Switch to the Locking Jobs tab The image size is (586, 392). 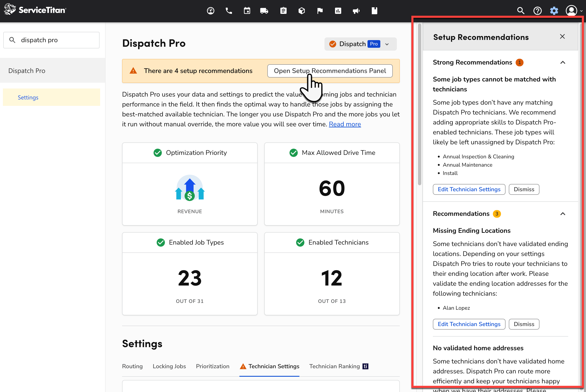click(x=169, y=366)
